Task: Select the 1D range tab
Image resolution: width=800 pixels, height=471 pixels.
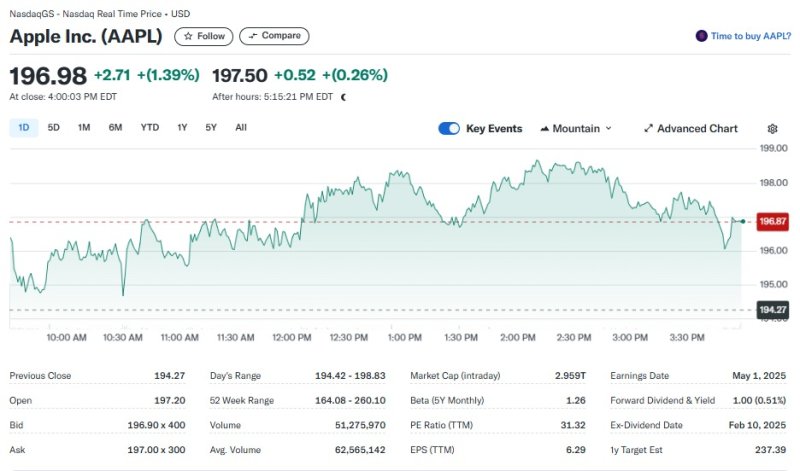Action: 23,128
